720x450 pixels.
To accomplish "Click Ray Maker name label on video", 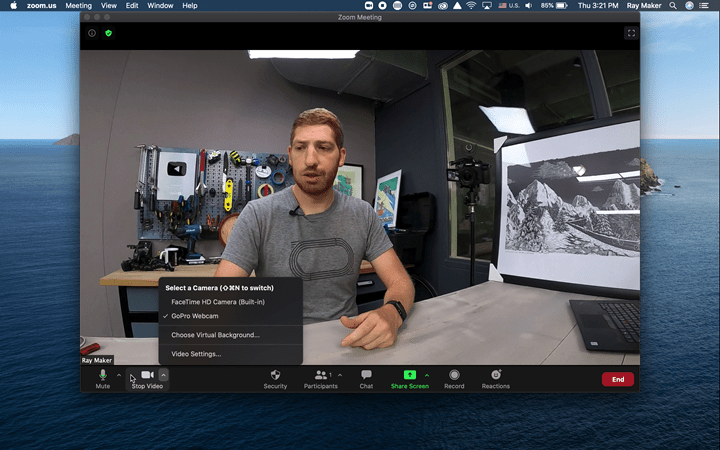I will point(97,360).
